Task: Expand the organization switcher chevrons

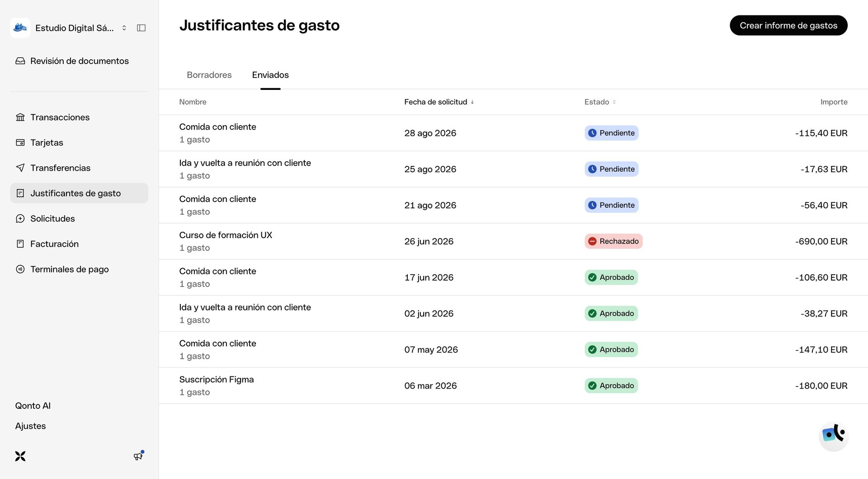Action: [x=124, y=28]
